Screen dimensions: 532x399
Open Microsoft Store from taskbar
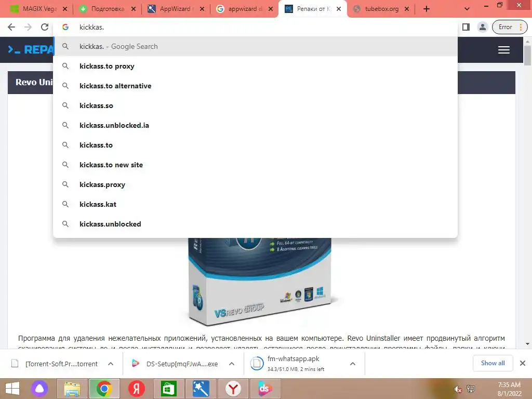(x=169, y=389)
